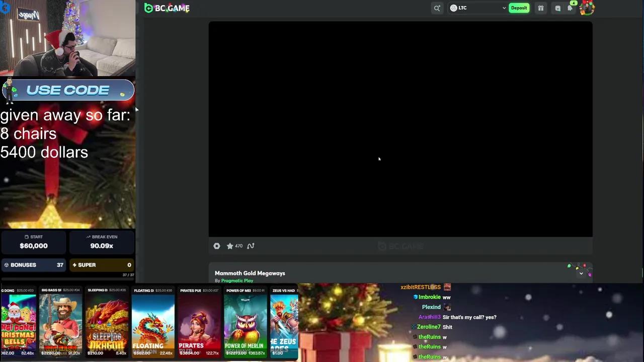Open the chat bubble icon in the header

[557, 8]
